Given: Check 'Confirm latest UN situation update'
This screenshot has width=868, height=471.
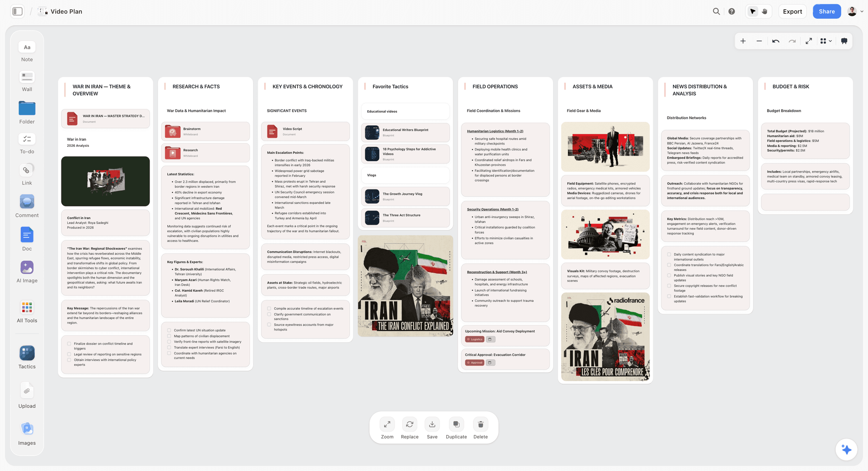Looking at the screenshot, I should coord(169,330).
